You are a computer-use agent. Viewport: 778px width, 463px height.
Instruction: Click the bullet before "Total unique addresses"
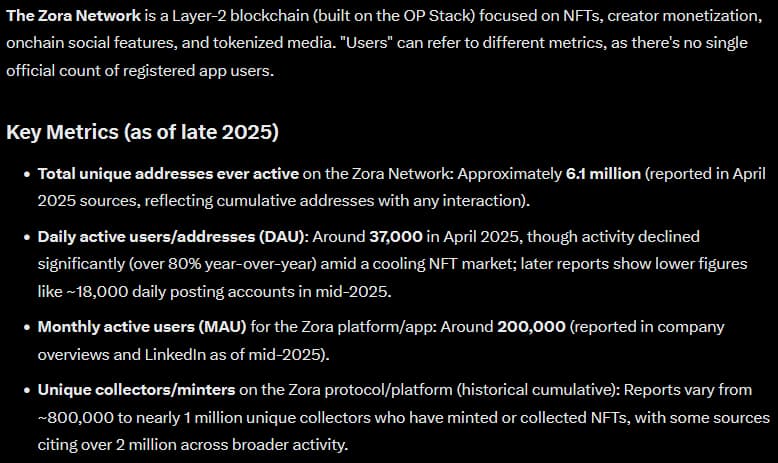(26, 174)
